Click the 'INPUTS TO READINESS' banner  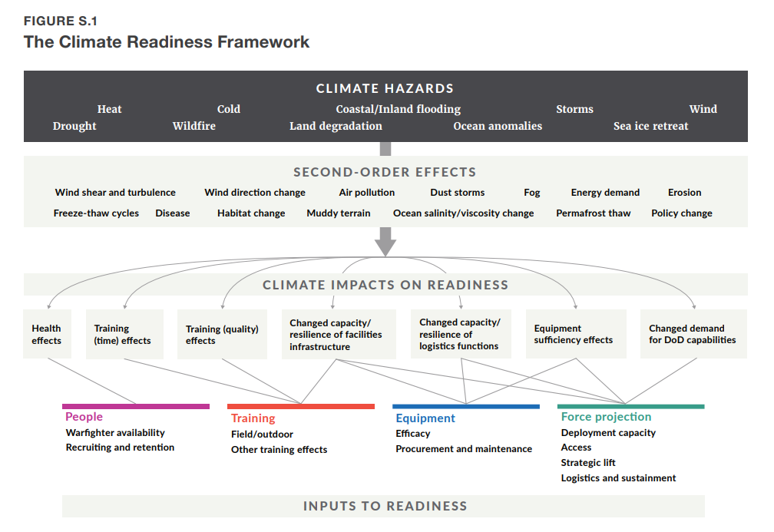[x=384, y=507]
